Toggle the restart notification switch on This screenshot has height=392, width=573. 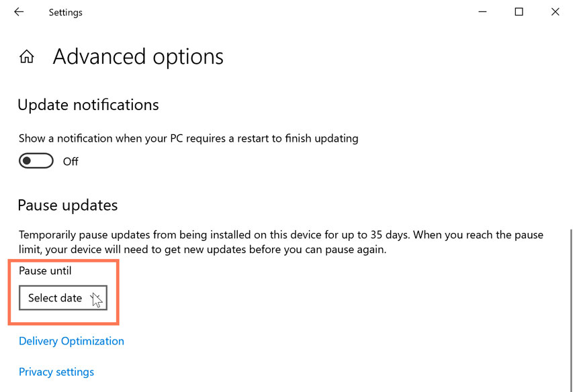coord(36,160)
